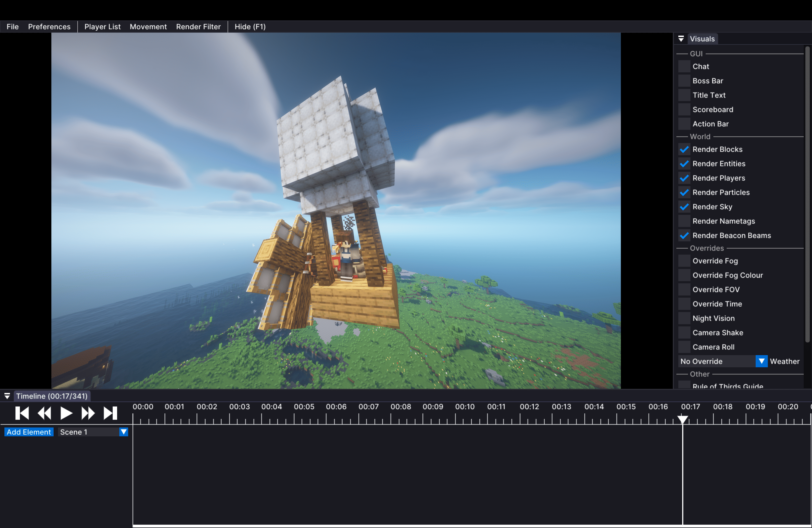Fast forward the replay playback
The height and width of the screenshot is (528, 812).
tap(88, 413)
